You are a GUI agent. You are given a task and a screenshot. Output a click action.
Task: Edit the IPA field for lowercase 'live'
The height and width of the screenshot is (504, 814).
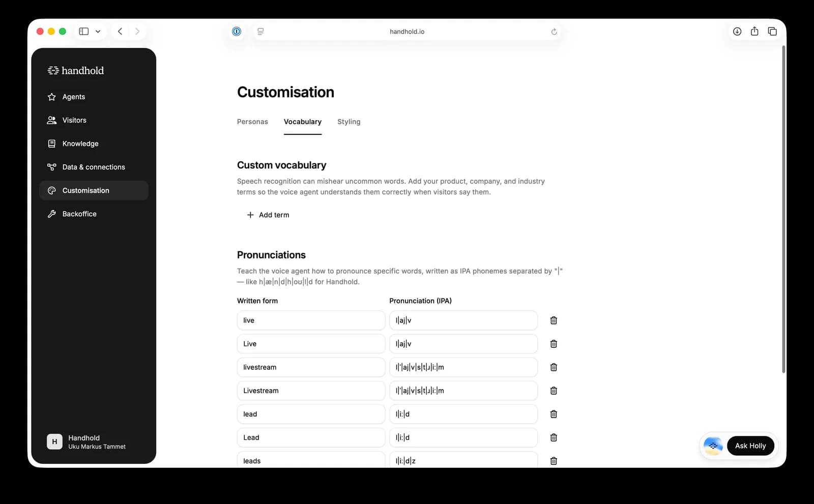463,320
